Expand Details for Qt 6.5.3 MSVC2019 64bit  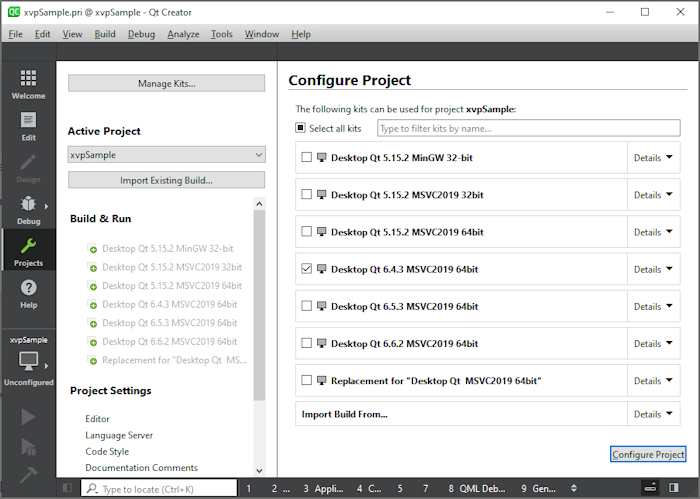(653, 306)
